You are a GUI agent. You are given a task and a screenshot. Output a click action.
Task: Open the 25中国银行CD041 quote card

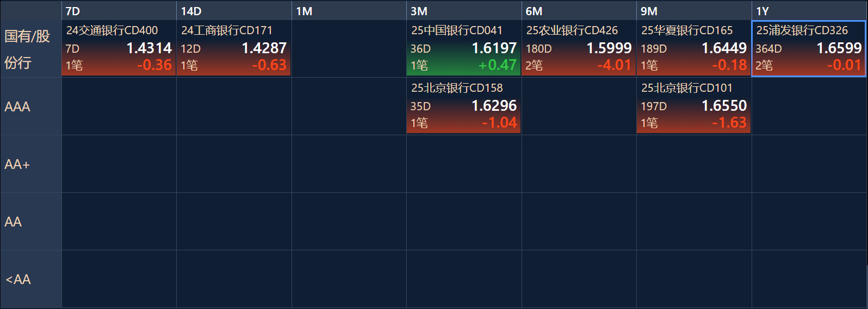click(x=464, y=48)
